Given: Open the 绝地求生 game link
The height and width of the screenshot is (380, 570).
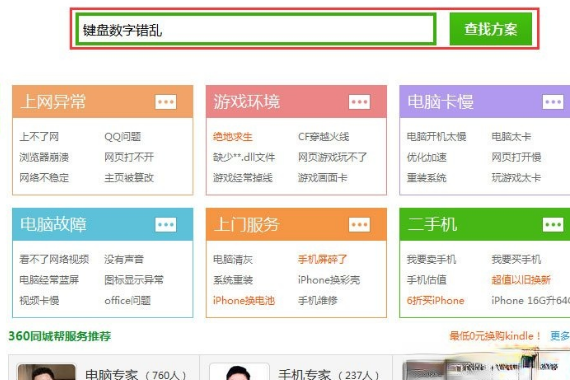Looking at the screenshot, I should (x=233, y=137).
